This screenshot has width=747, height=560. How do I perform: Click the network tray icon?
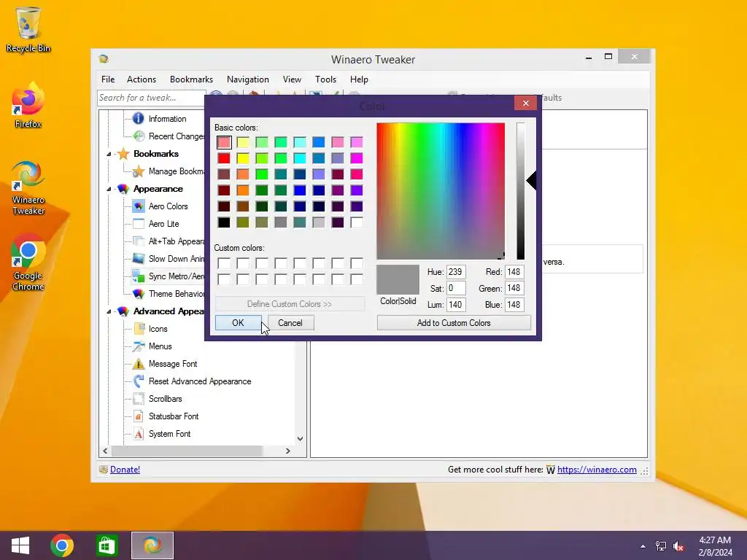coord(661,546)
